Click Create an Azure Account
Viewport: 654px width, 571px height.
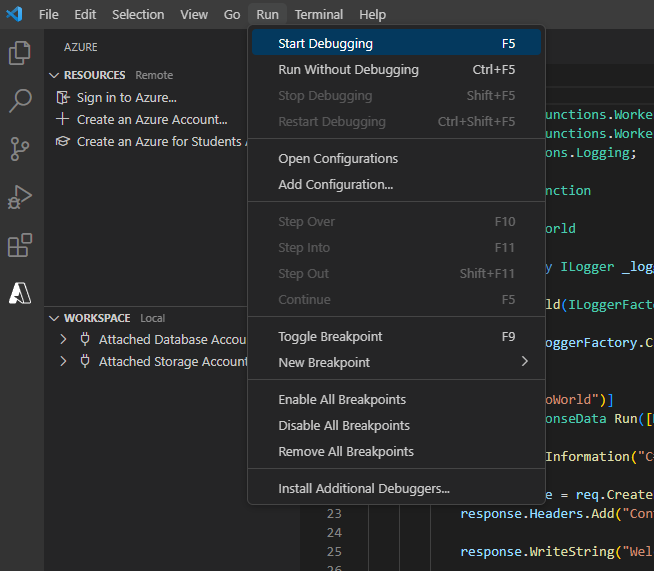point(152,119)
